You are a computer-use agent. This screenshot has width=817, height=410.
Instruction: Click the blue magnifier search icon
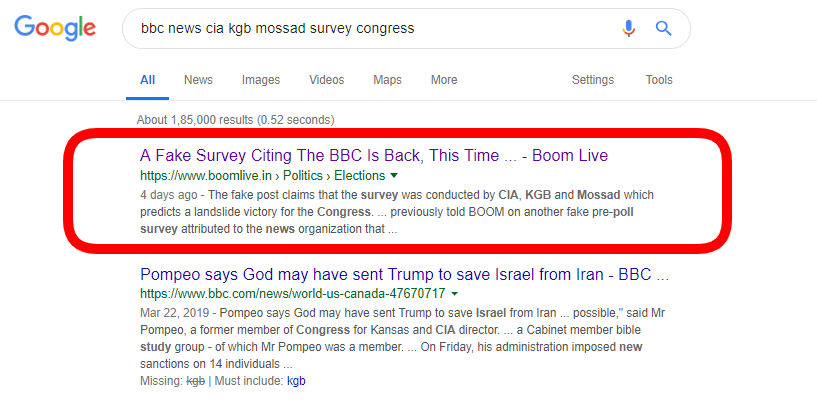pyautogui.click(x=663, y=28)
